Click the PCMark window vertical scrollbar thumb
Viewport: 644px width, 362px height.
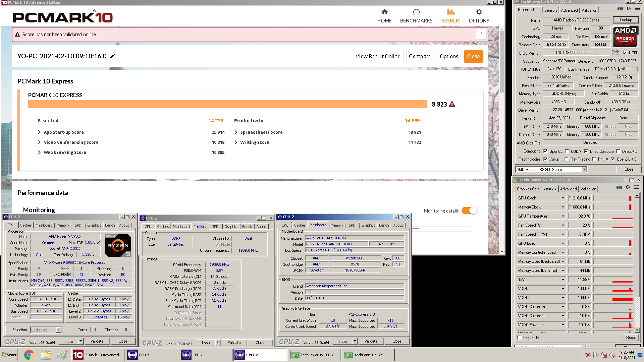click(502, 62)
